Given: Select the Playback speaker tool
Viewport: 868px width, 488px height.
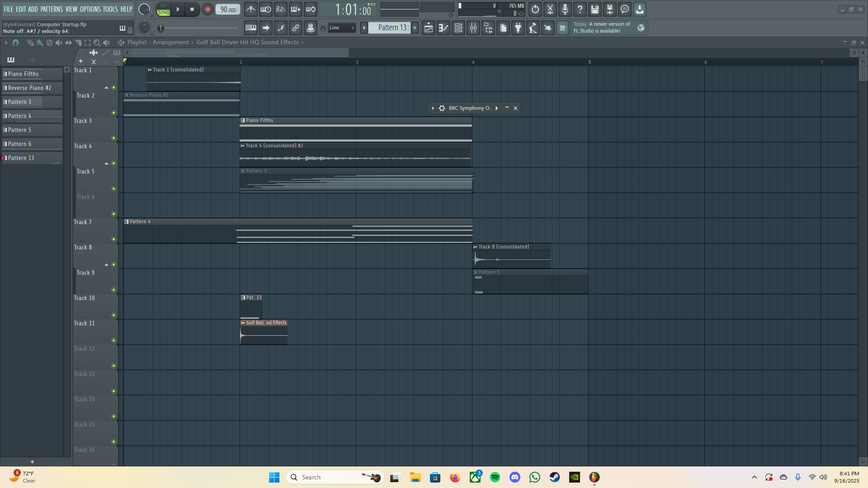Looking at the screenshot, I should point(107,42).
